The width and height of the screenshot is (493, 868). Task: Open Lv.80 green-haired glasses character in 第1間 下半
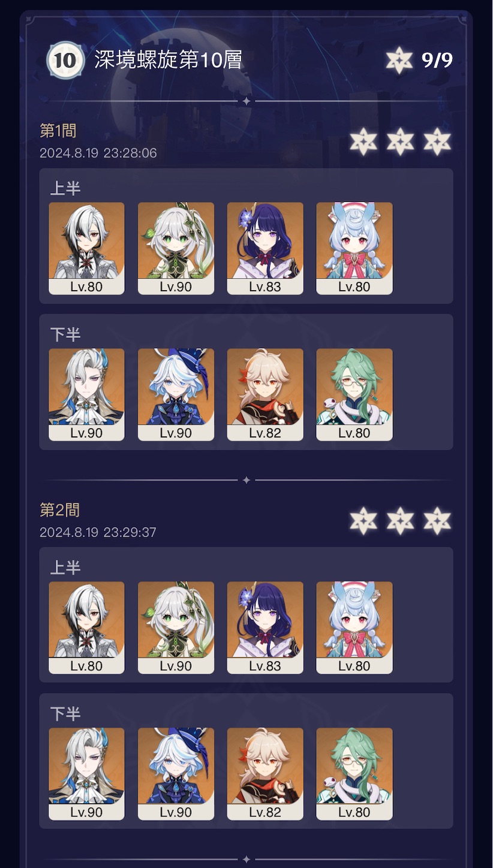point(354,394)
